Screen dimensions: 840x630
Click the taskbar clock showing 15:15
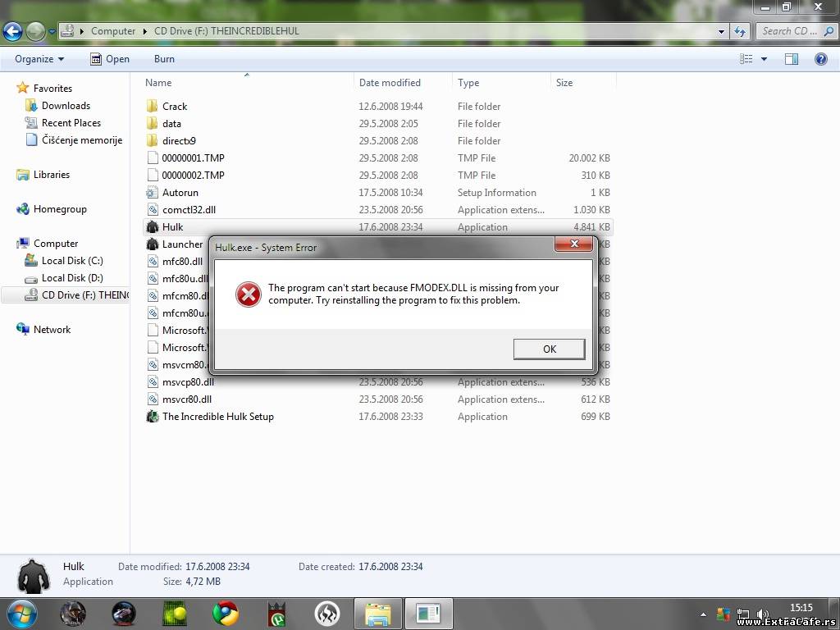(801, 608)
